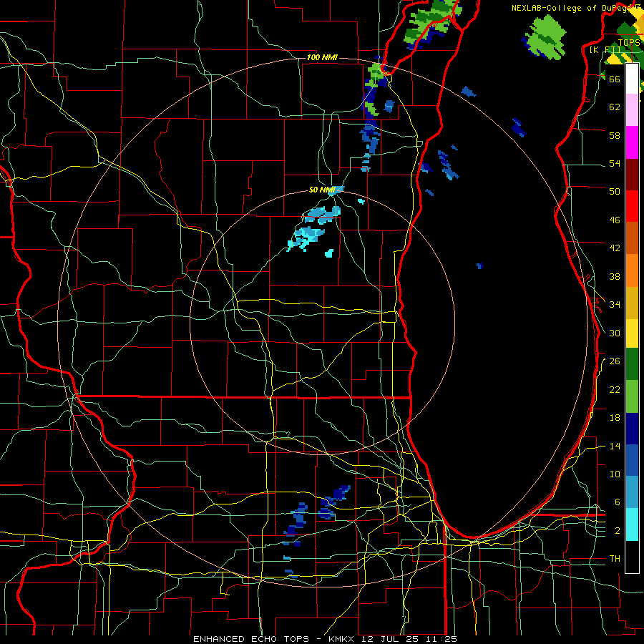Select the dark red legend swatch
The height and width of the screenshot is (644, 644).
click(x=632, y=175)
